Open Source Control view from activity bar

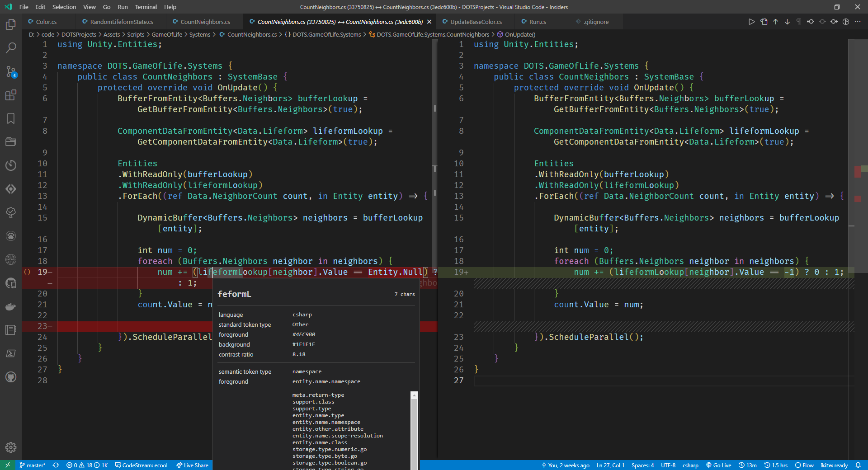(x=10, y=71)
